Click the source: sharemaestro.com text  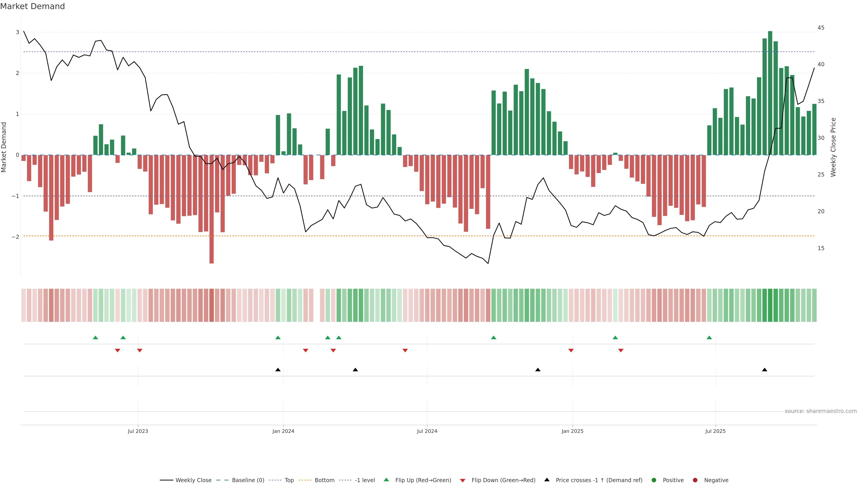click(821, 411)
